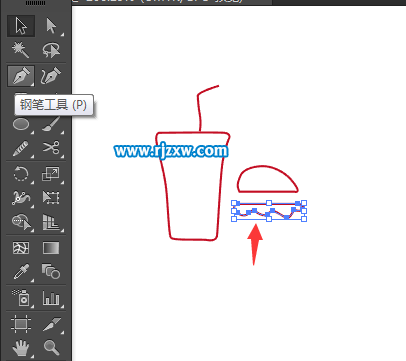Select the Scale tool
Screen dimensions: 406x361
pyautogui.click(x=51, y=174)
